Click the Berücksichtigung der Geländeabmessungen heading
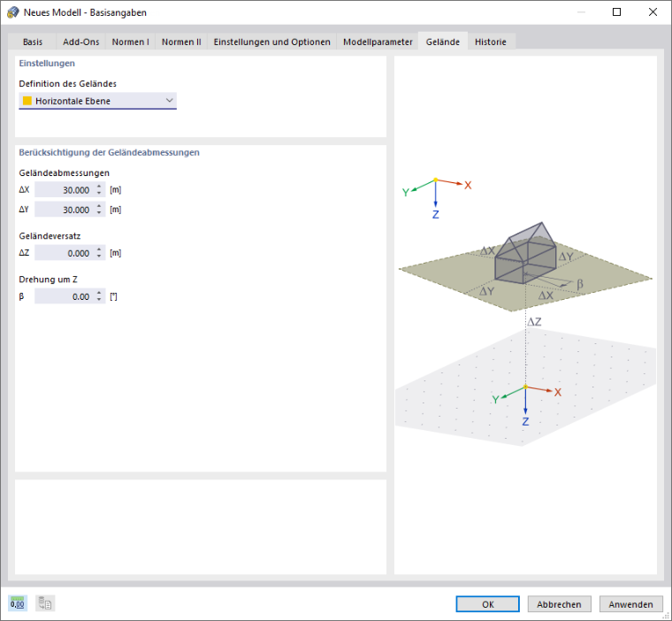672x621 pixels. point(110,152)
